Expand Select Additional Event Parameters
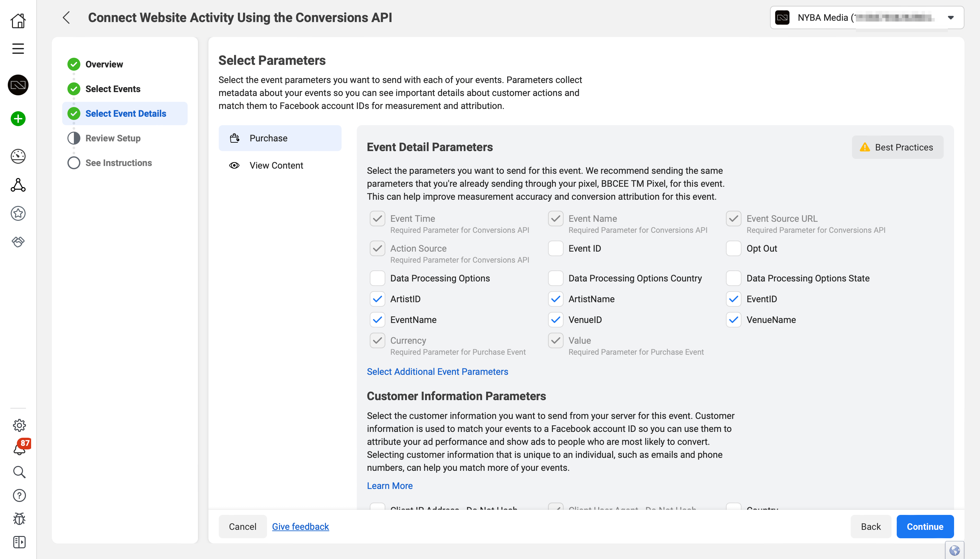The width and height of the screenshot is (980, 559). [x=437, y=371]
